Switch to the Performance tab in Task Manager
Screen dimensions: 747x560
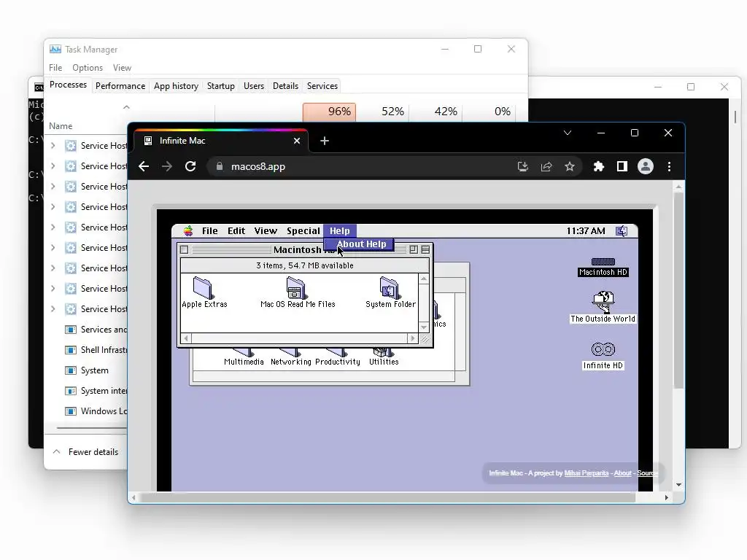tap(120, 86)
